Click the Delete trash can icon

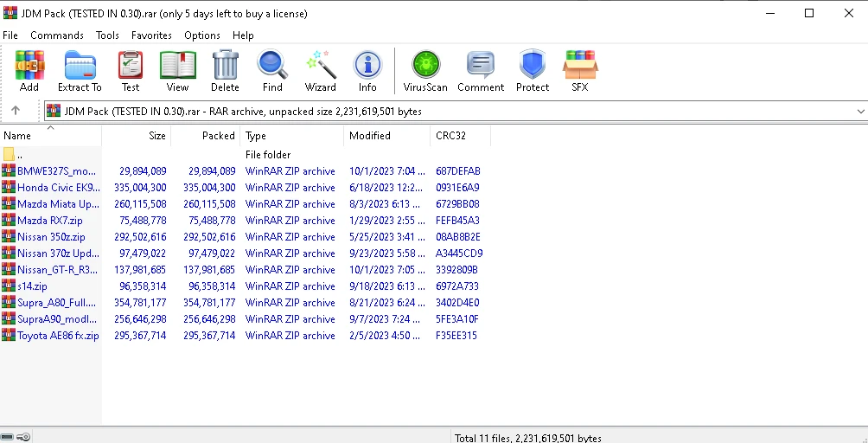pyautogui.click(x=225, y=71)
